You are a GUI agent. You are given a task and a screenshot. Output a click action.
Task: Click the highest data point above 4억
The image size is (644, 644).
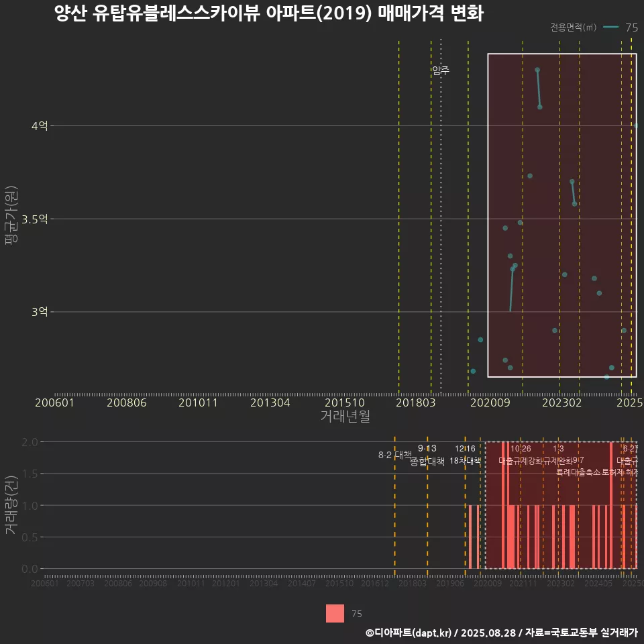(537, 70)
